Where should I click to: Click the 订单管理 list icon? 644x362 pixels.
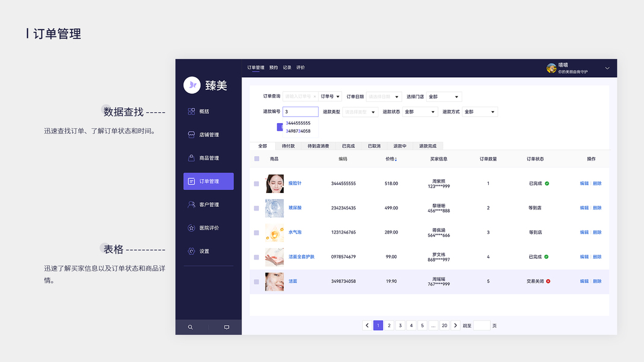coord(191,181)
